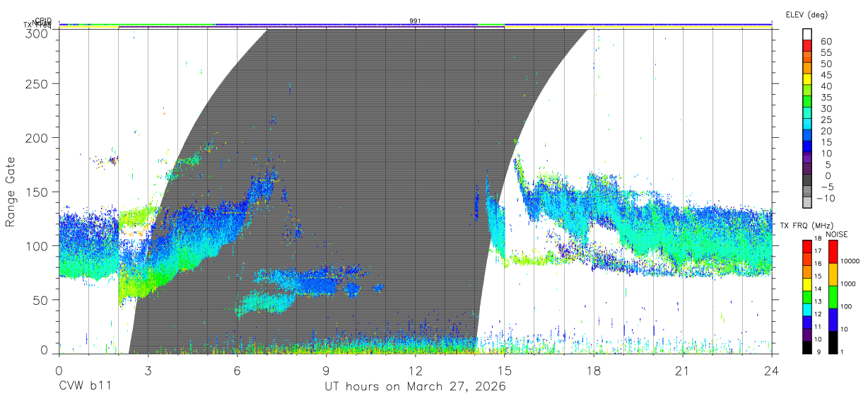The width and height of the screenshot is (868, 401).
Task: Click the 991 CPID value above the plot
Action: click(415, 21)
